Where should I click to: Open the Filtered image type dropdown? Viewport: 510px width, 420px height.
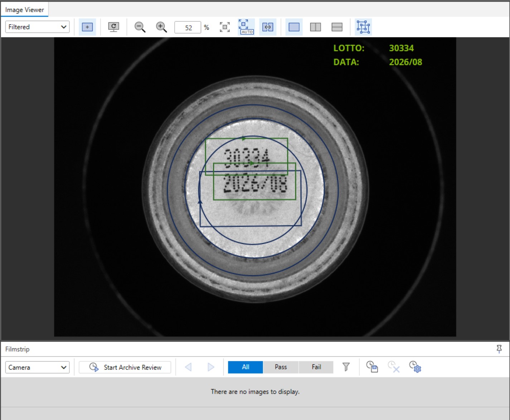[37, 27]
